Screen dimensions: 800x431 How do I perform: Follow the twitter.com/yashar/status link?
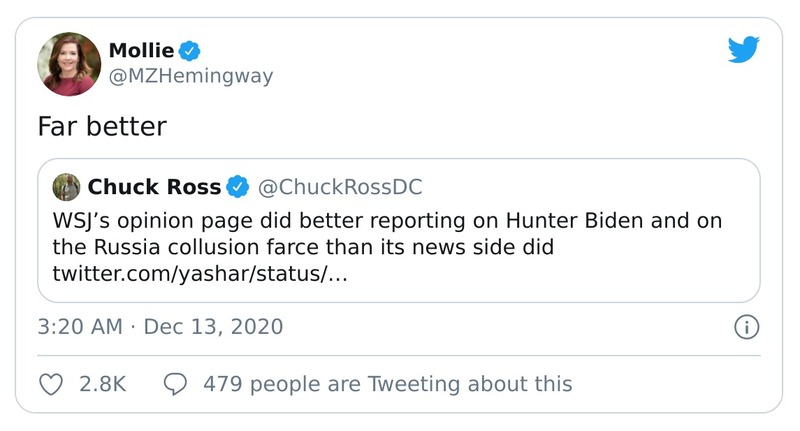(x=199, y=273)
